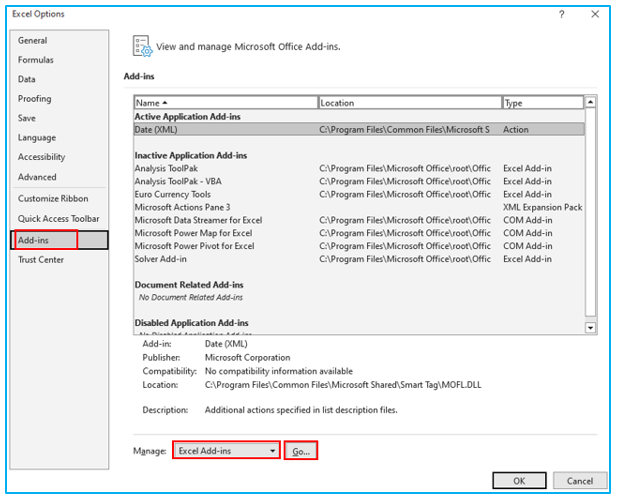Image resolution: width=617 pixels, height=500 pixels.
Task: Click the Solver Add-in Excel Add-in type cell
Action: coord(527,259)
